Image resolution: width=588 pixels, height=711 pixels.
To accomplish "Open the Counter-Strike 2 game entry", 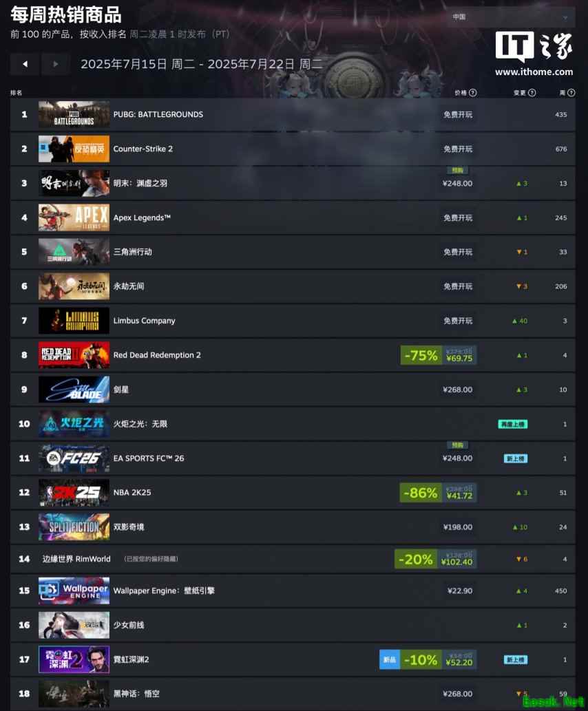I will pyautogui.click(x=293, y=149).
